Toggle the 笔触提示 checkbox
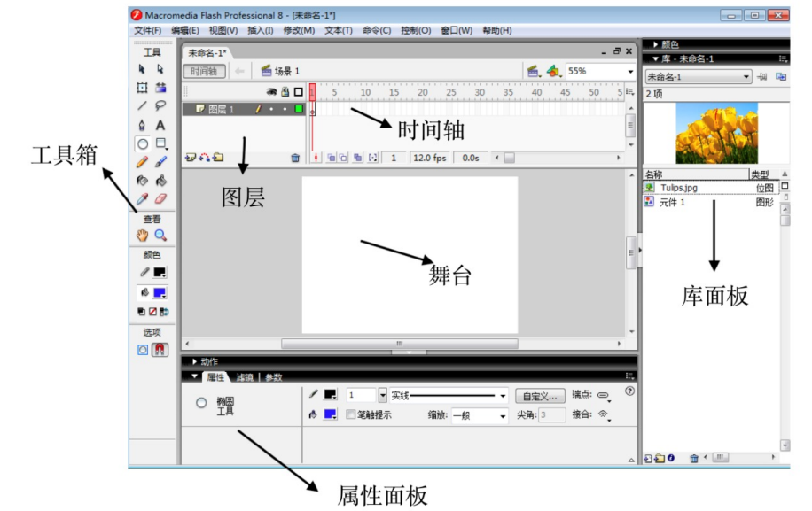Image resolution: width=812 pixels, height=511 pixels. pos(351,414)
